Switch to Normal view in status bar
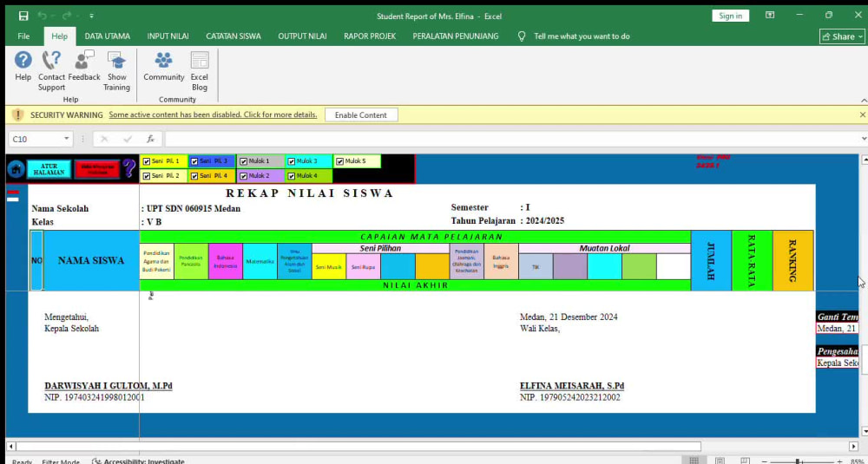 (694, 461)
